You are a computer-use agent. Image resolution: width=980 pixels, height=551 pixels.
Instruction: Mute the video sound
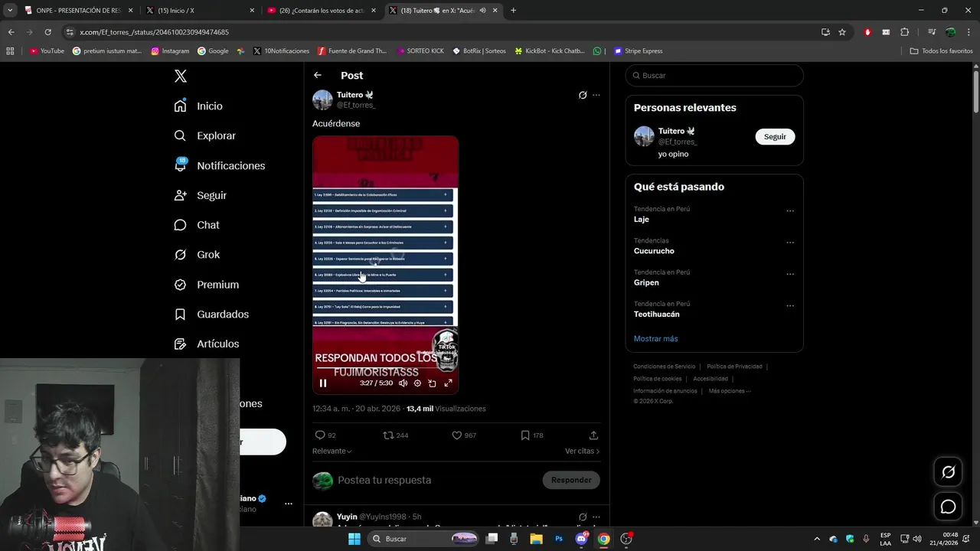click(x=403, y=383)
